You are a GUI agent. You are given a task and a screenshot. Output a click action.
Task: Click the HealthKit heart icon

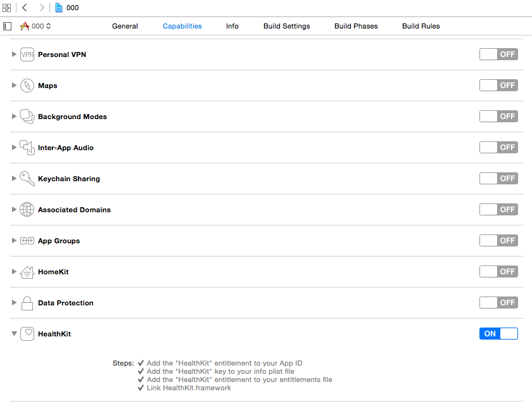27,333
